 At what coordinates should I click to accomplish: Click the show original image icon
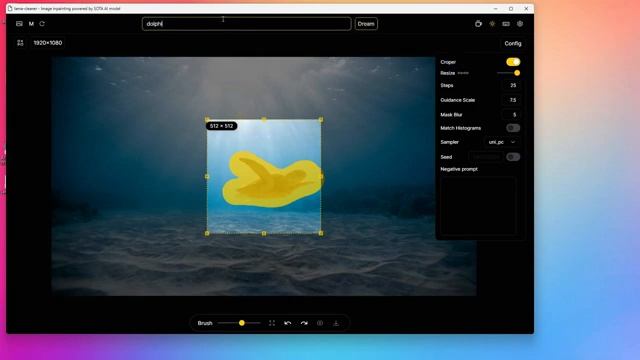pyautogui.click(x=320, y=323)
